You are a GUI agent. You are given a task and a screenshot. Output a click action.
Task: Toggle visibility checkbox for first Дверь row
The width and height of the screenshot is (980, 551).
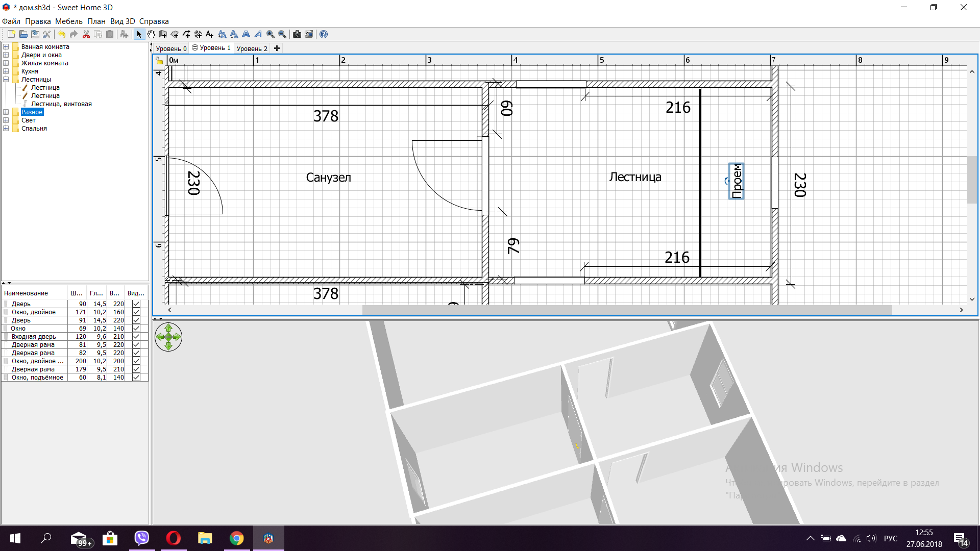[x=136, y=304]
